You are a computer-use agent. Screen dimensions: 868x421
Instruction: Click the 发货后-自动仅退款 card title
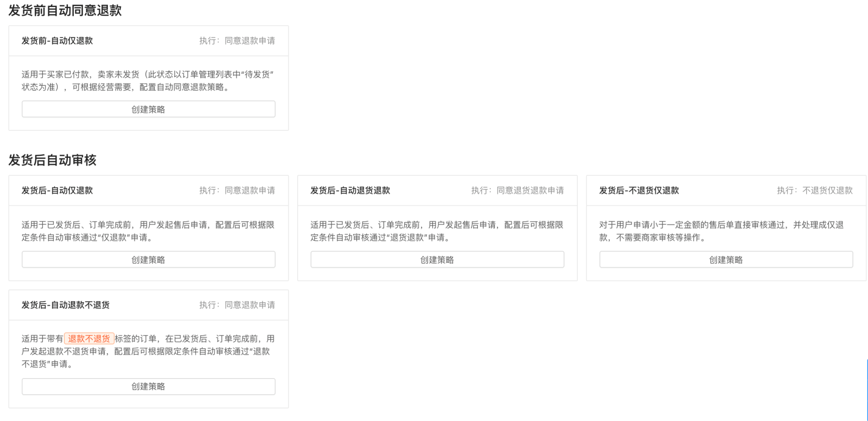[57, 190]
